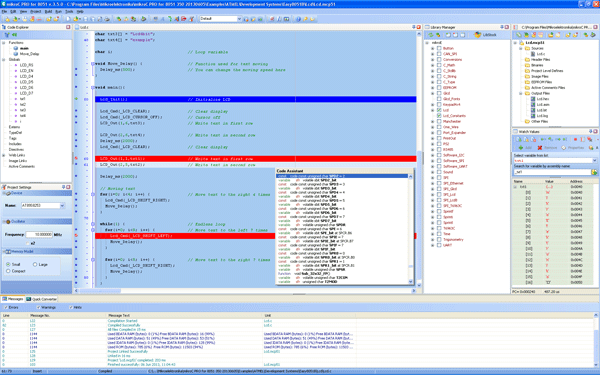Click the watch Properties button
600x375 pixels.
[572, 148]
